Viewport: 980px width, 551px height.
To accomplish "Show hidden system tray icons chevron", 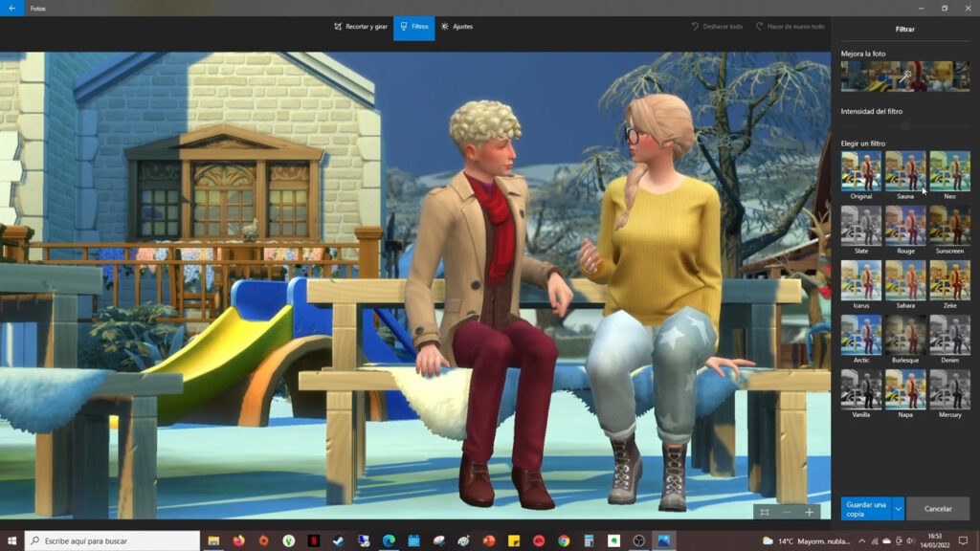I will pyautogui.click(x=862, y=541).
